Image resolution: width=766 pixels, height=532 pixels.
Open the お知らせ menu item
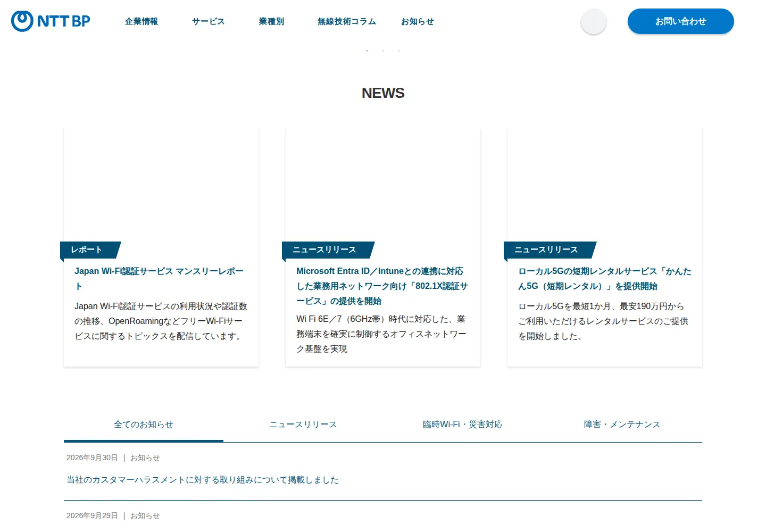(418, 21)
